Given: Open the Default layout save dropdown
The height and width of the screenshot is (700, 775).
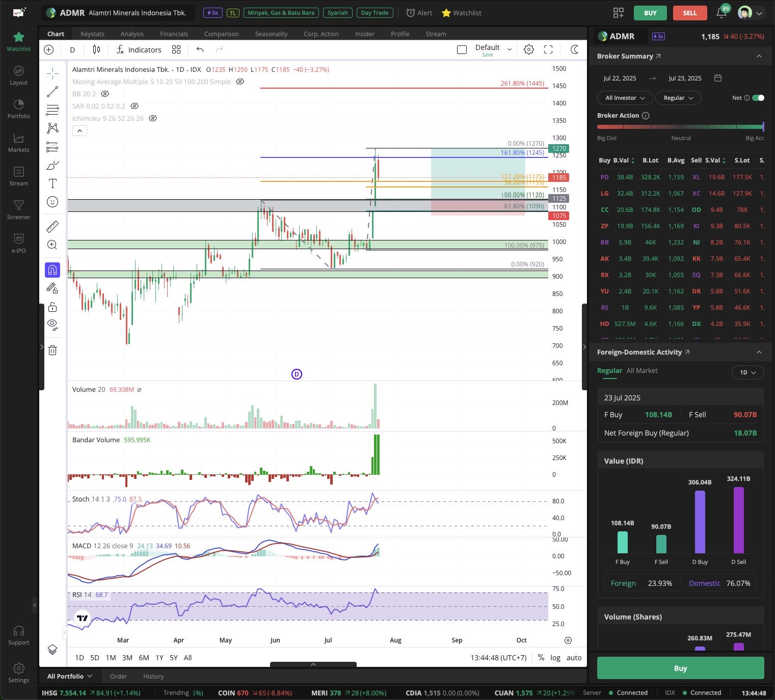Looking at the screenshot, I should pos(509,49).
